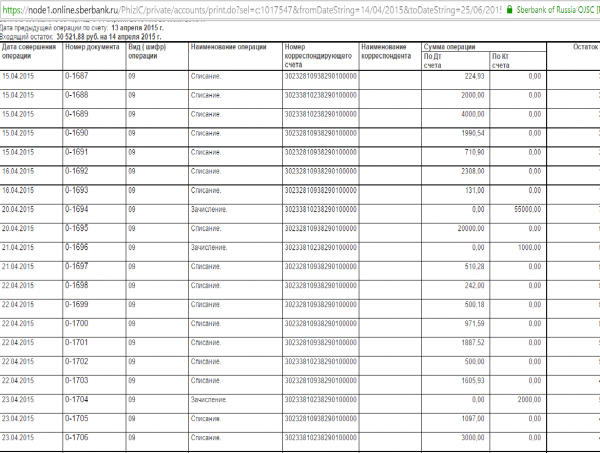
Task: Click debit amount 20000,00
Action: tap(471, 228)
